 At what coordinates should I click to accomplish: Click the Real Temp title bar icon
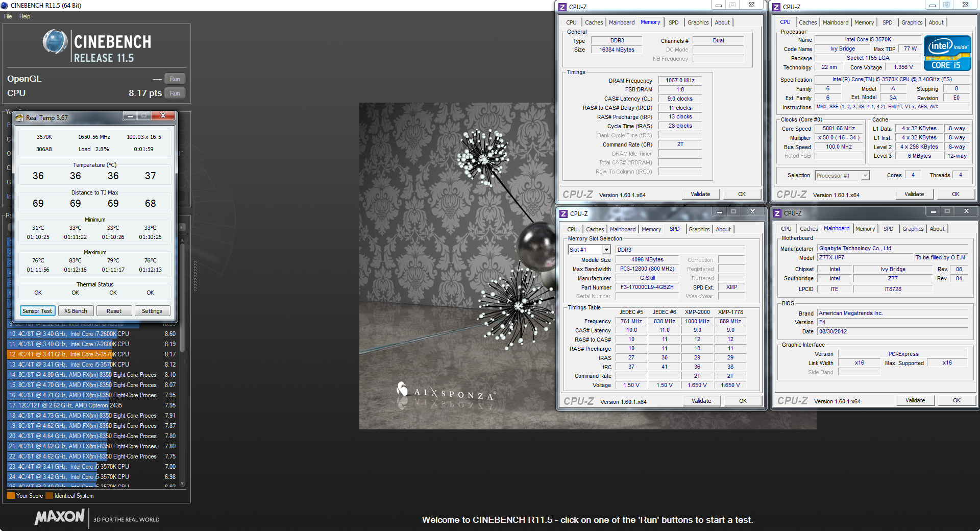click(x=19, y=117)
